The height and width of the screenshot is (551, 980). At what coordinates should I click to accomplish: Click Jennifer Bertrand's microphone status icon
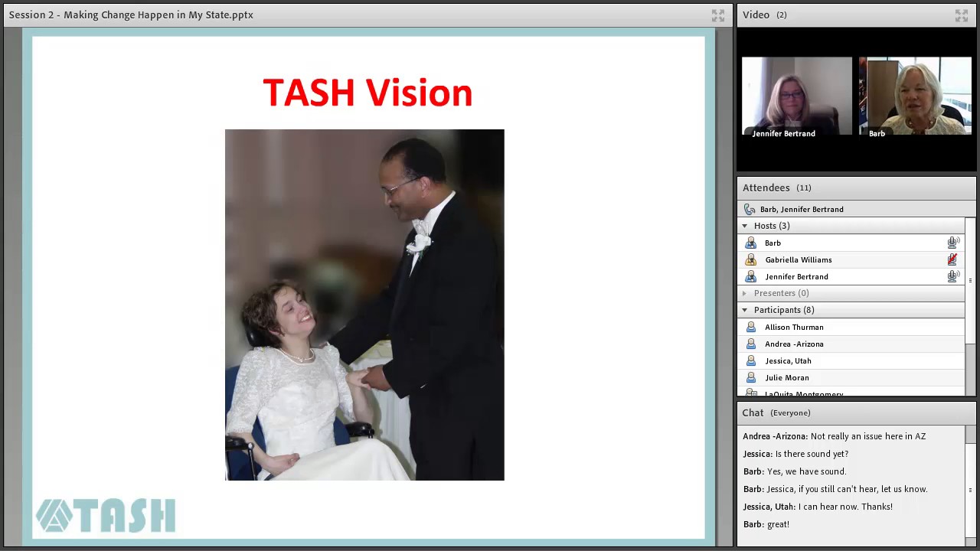(953, 276)
